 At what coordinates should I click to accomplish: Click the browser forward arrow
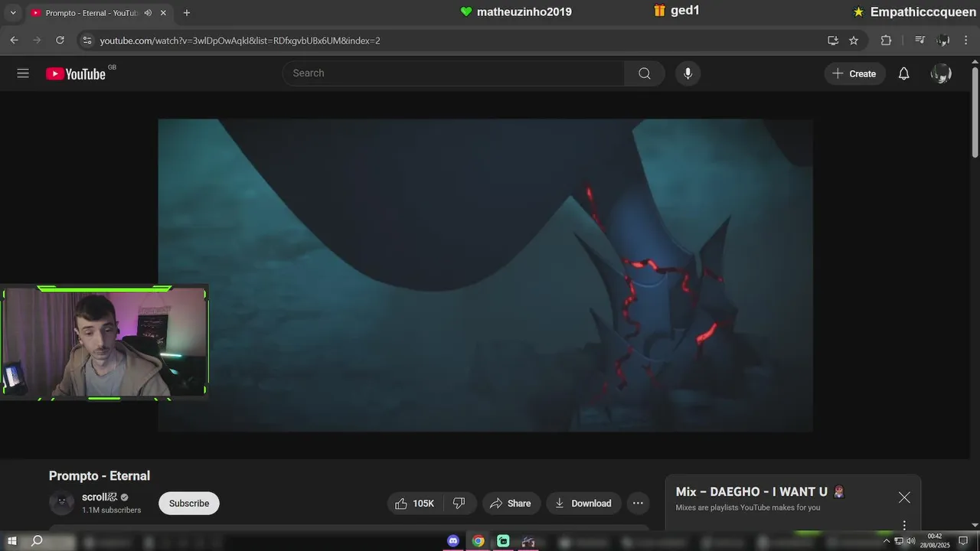tap(37, 41)
